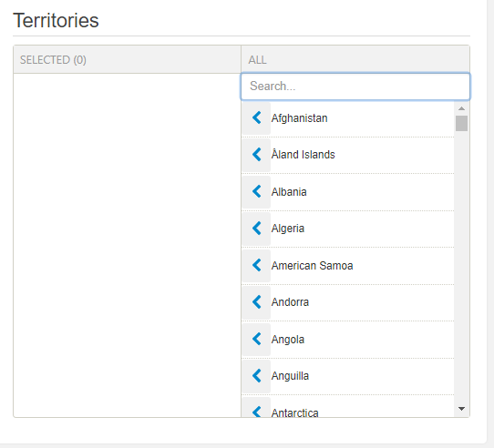Click the territories list scrollbar thumb
The width and height of the screenshot is (494, 448).
coord(461,123)
